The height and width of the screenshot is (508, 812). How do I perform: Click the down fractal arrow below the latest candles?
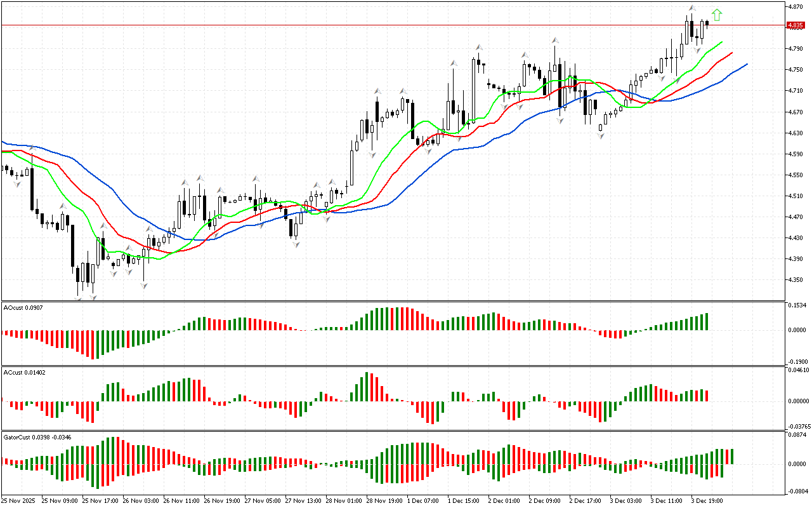pyautogui.click(x=697, y=50)
